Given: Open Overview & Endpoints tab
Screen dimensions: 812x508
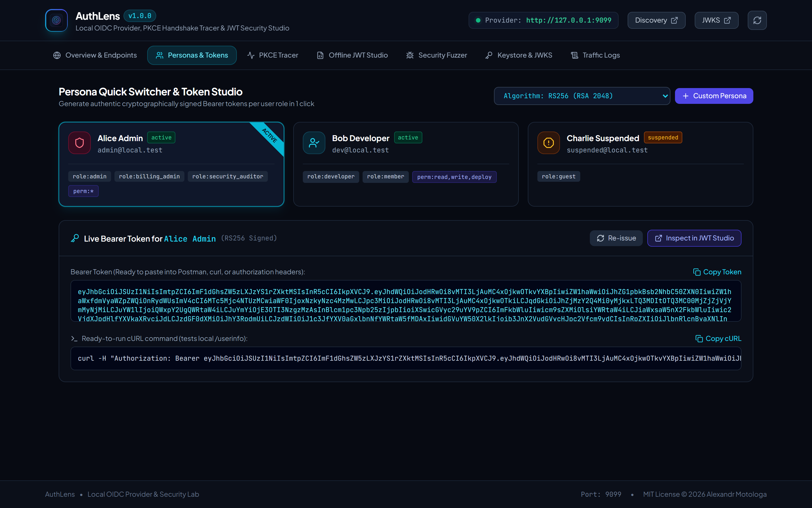Looking at the screenshot, I should pos(95,55).
